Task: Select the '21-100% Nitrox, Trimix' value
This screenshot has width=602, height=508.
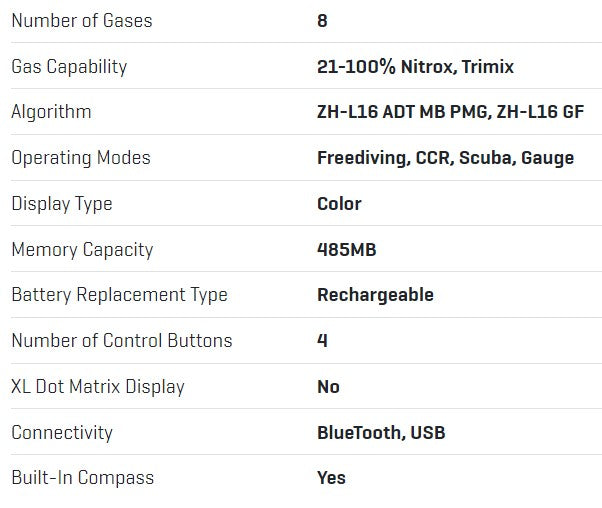Action: pyautogui.click(x=416, y=66)
